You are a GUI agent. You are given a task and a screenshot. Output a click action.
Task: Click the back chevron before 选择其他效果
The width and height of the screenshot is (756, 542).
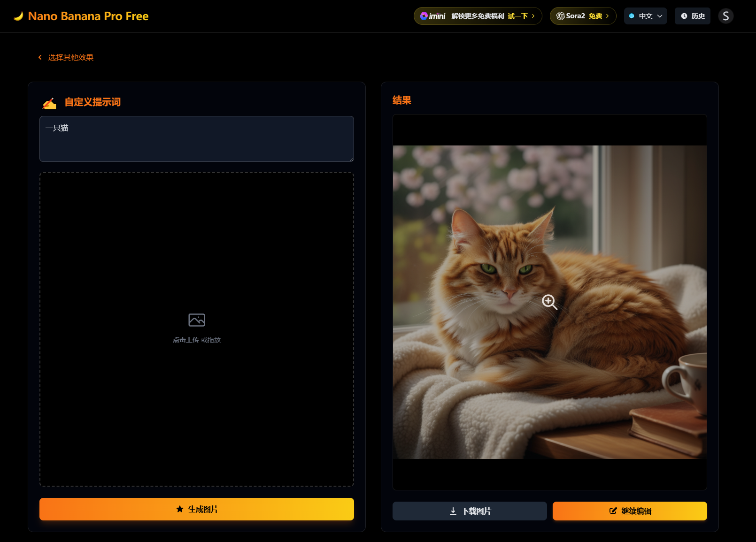tap(40, 57)
